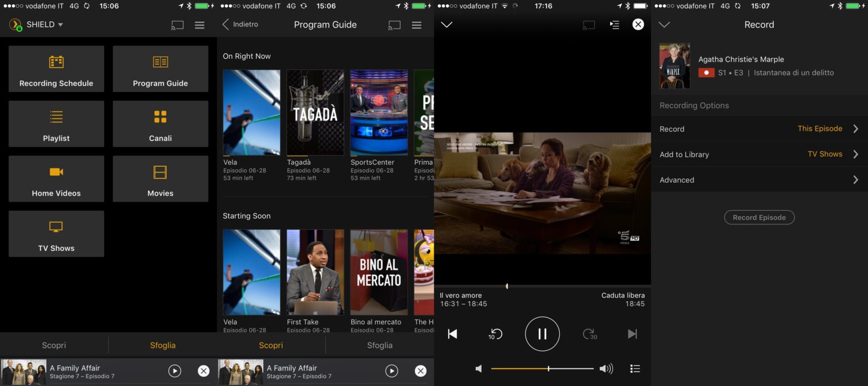
Task: Collapse the Record screen with the down chevron
Action: (x=664, y=25)
